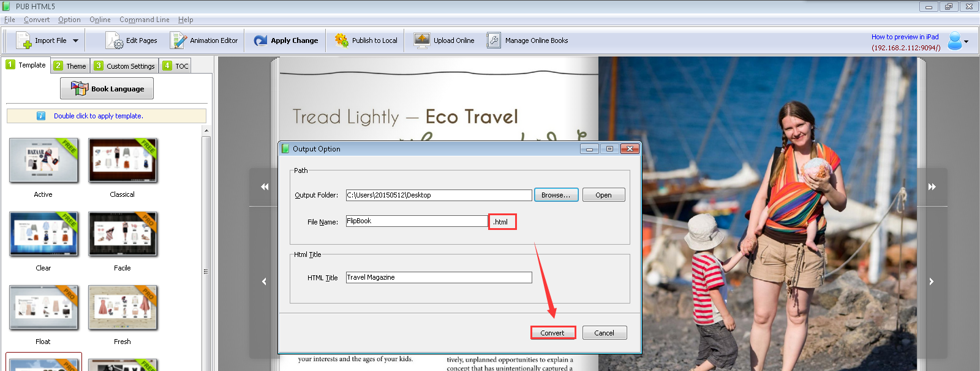Minimize the Output Option dialog
Screen dimensions: 980x371
pyautogui.click(x=589, y=148)
